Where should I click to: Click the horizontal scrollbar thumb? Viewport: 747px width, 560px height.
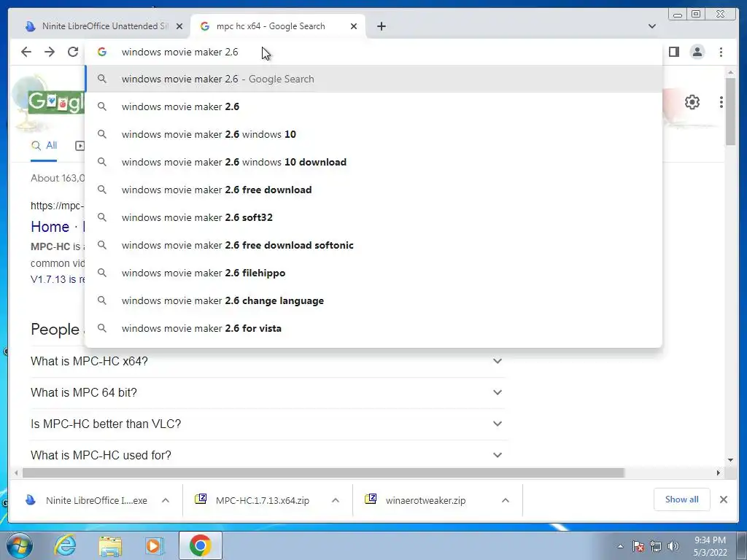click(323, 472)
